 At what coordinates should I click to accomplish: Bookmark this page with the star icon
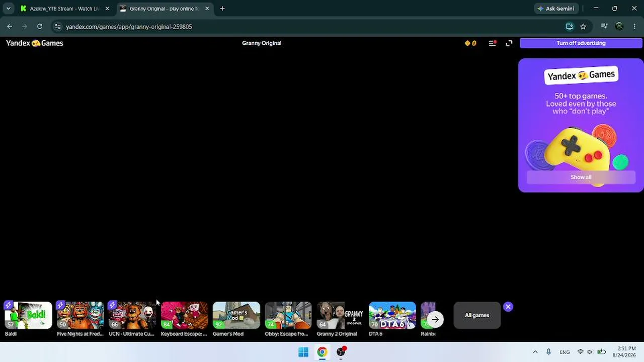583,27
